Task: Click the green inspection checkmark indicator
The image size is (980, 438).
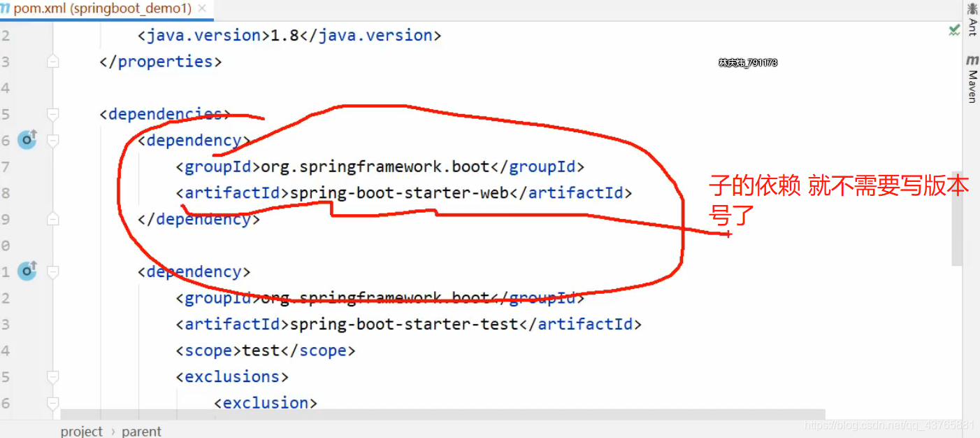Action: (x=954, y=29)
